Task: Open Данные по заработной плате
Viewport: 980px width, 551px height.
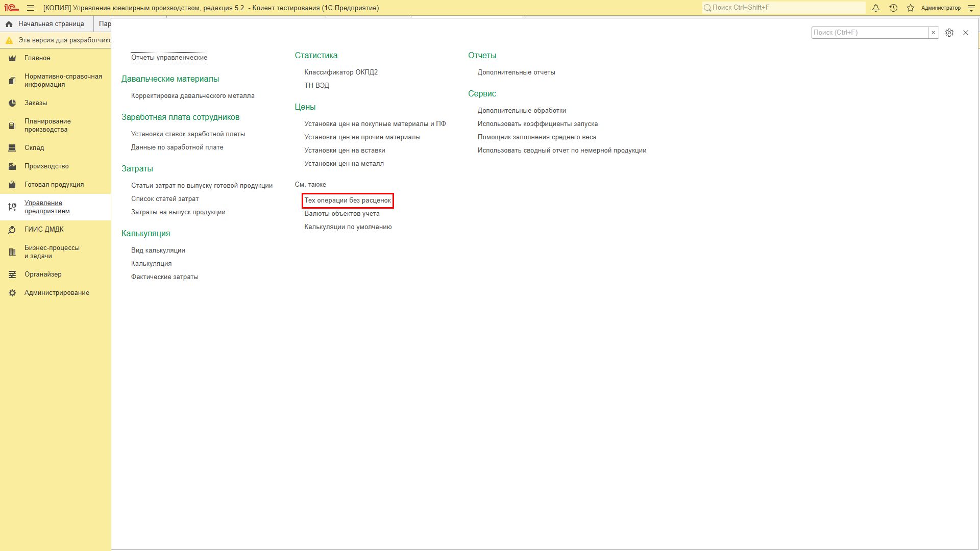Action: (177, 147)
